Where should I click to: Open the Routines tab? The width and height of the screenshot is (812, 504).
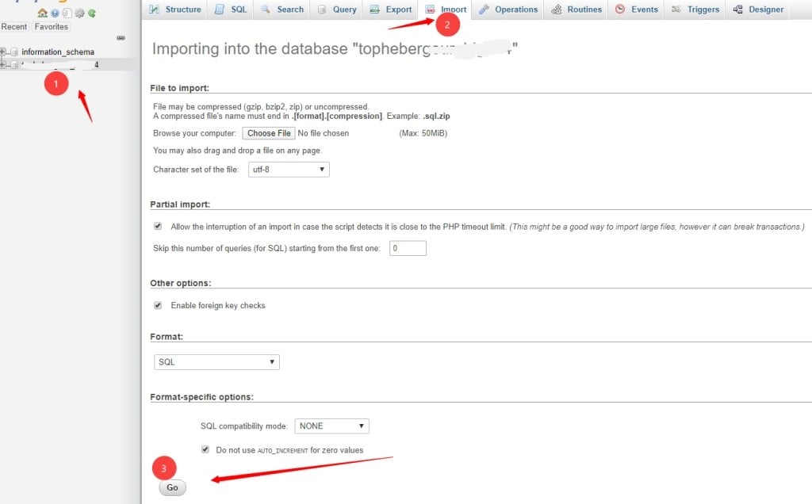[x=577, y=10]
